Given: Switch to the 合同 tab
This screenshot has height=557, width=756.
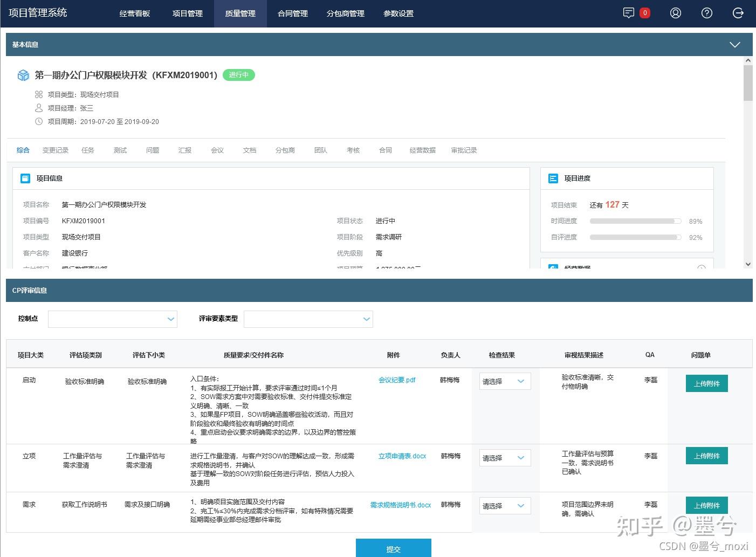Looking at the screenshot, I should [x=386, y=150].
